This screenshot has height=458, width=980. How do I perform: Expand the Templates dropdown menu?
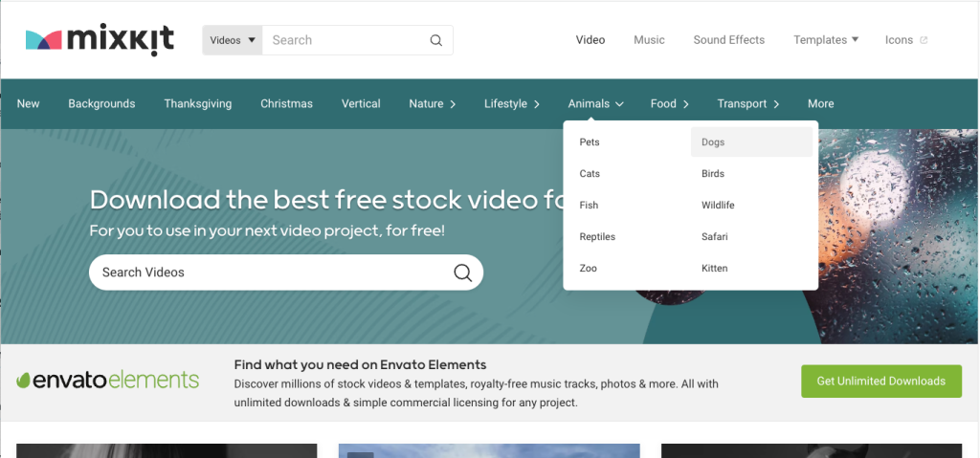(x=825, y=40)
